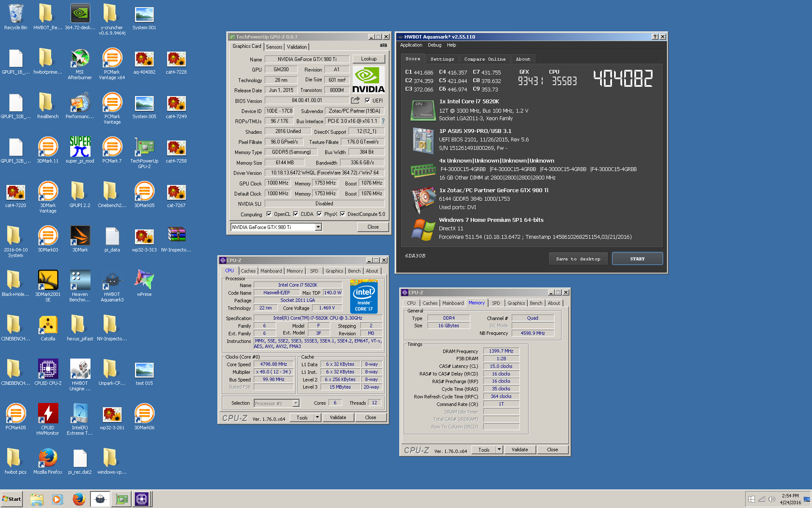Open the About tab in Aquamark3
Image resolution: width=812 pixels, height=508 pixels.
[523, 59]
